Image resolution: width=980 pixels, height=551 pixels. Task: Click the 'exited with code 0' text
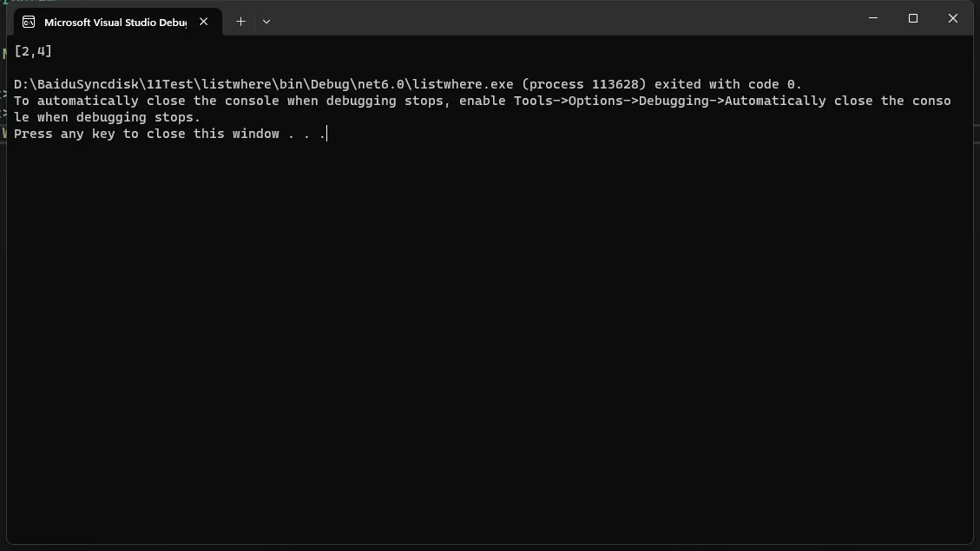click(x=727, y=84)
